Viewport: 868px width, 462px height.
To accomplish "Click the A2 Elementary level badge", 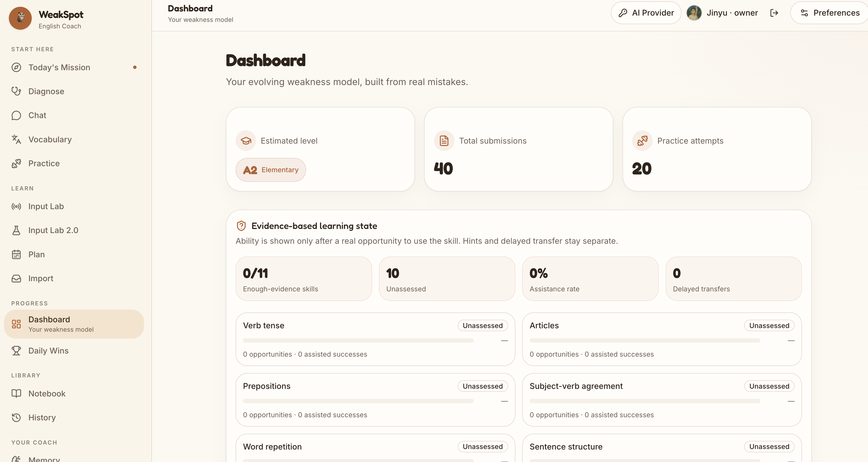I will [271, 170].
